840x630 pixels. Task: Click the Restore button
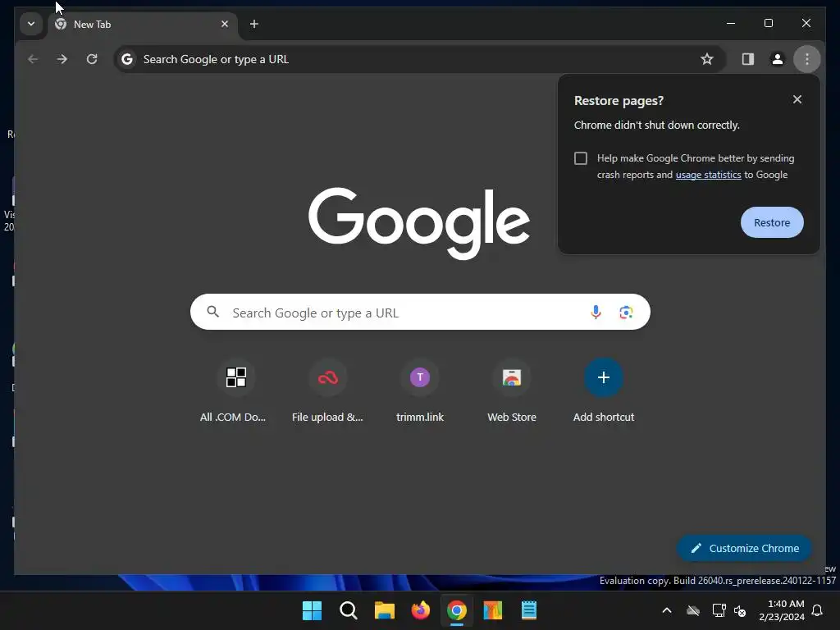(772, 223)
